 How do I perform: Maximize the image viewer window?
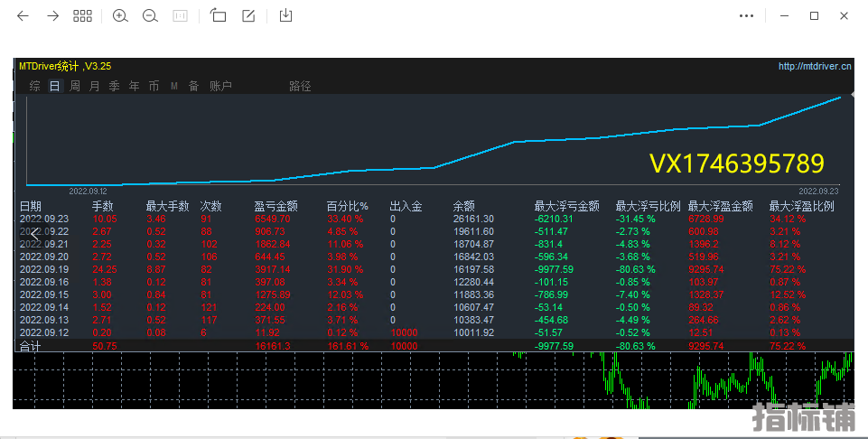(x=814, y=15)
